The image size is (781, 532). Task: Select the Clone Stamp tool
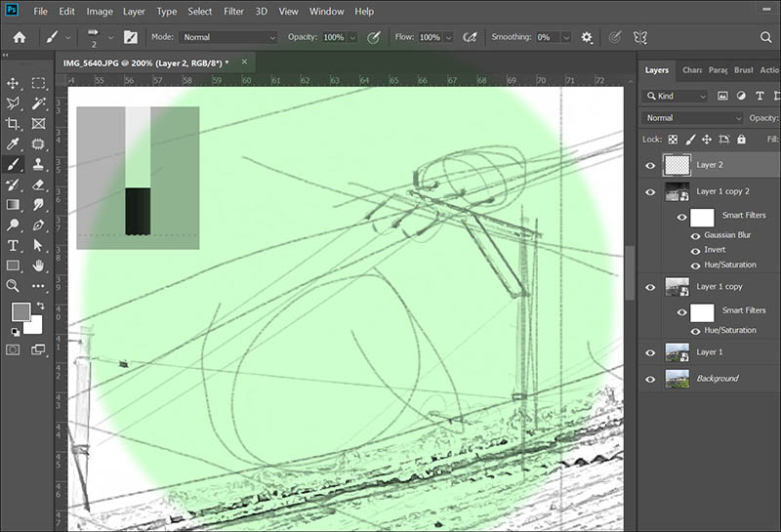(x=38, y=164)
